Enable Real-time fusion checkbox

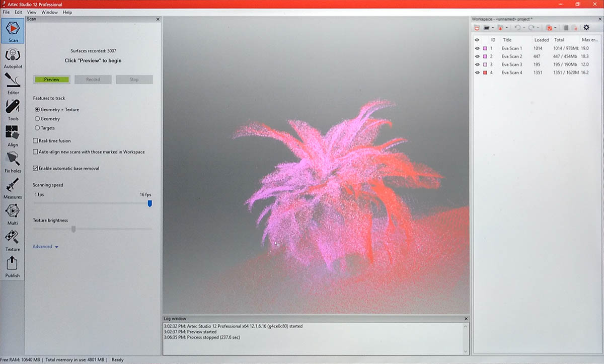click(x=52, y=141)
